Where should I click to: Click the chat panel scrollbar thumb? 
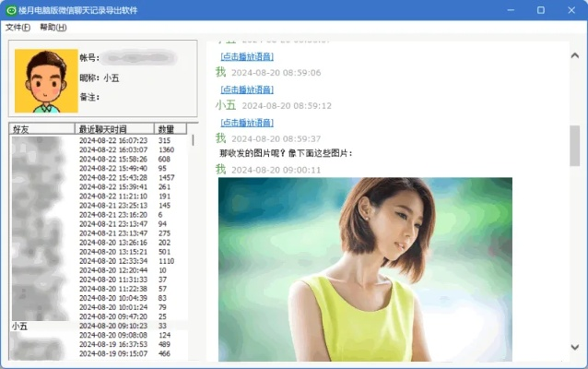pyautogui.click(x=575, y=146)
